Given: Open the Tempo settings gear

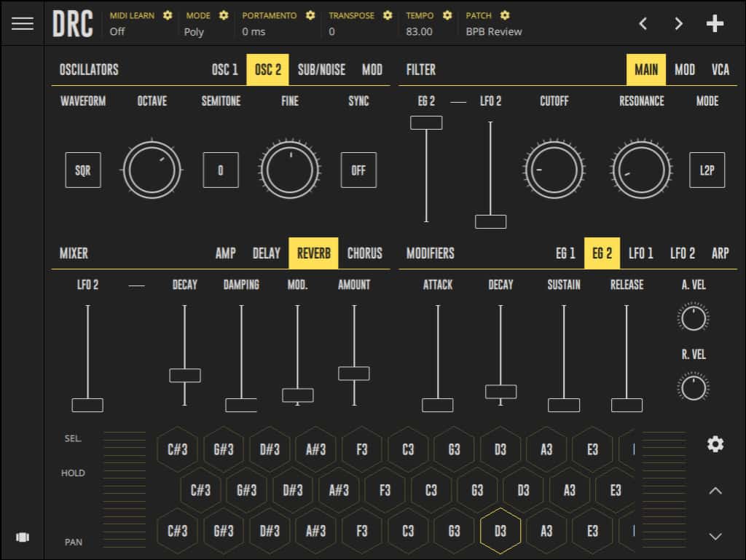Looking at the screenshot, I should click(x=447, y=15).
